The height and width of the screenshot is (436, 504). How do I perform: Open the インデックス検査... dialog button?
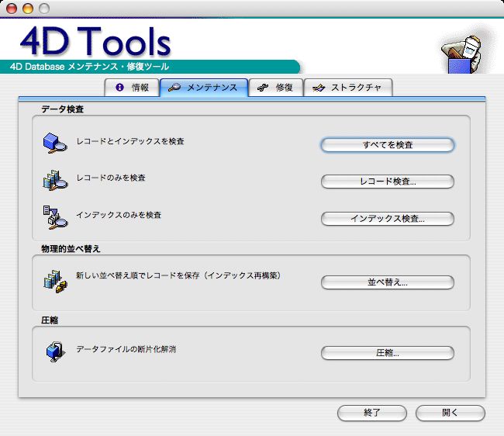387,219
